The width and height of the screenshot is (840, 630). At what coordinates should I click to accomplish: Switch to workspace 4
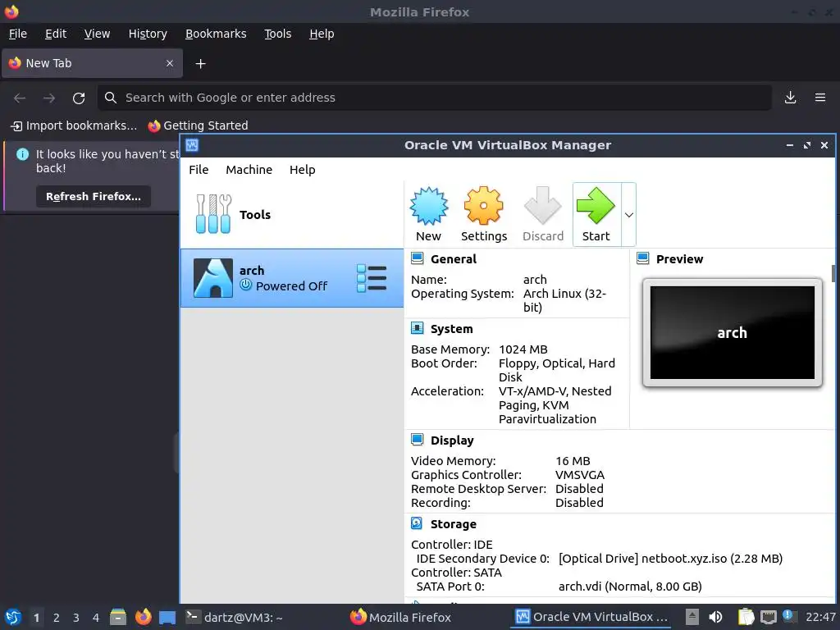pos(96,618)
